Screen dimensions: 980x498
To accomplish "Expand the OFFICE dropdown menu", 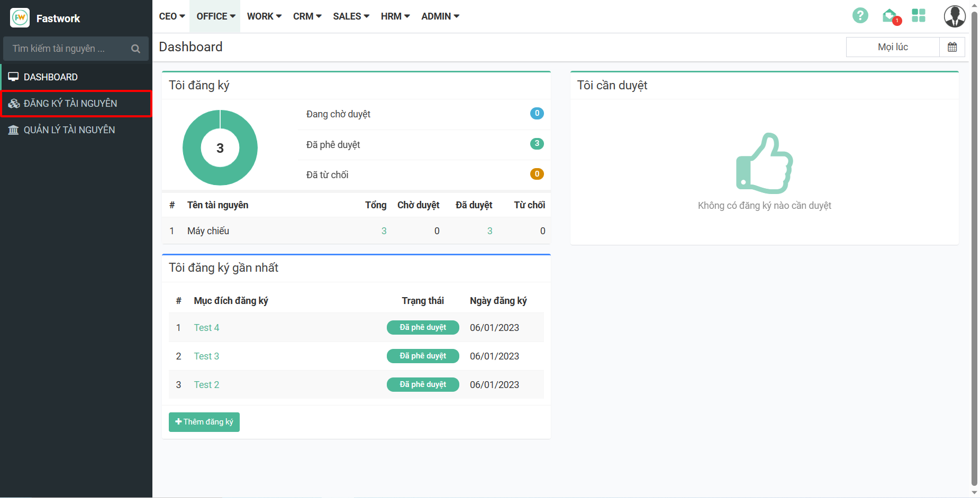I will [216, 16].
